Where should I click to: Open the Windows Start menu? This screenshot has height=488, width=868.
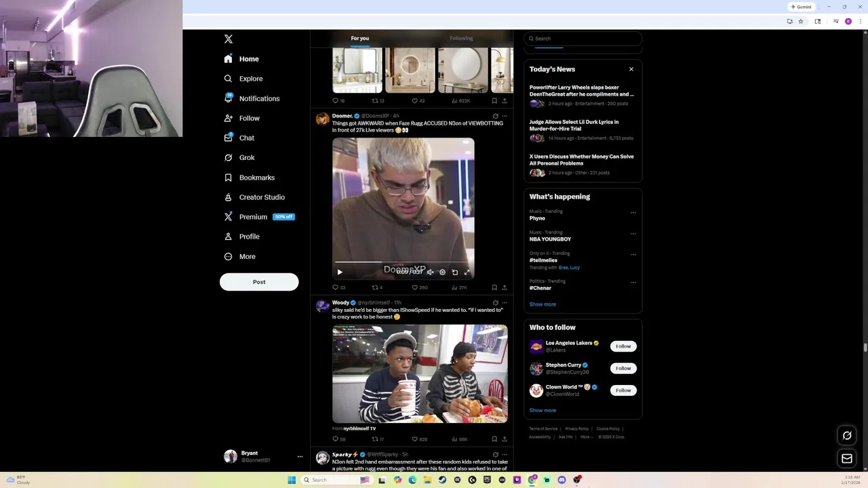click(x=292, y=480)
